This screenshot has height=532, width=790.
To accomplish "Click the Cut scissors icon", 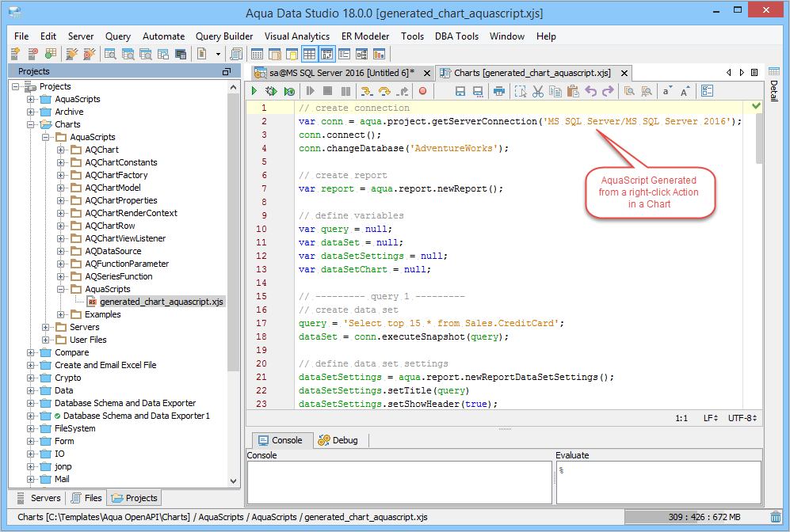I will [x=538, y=91].
